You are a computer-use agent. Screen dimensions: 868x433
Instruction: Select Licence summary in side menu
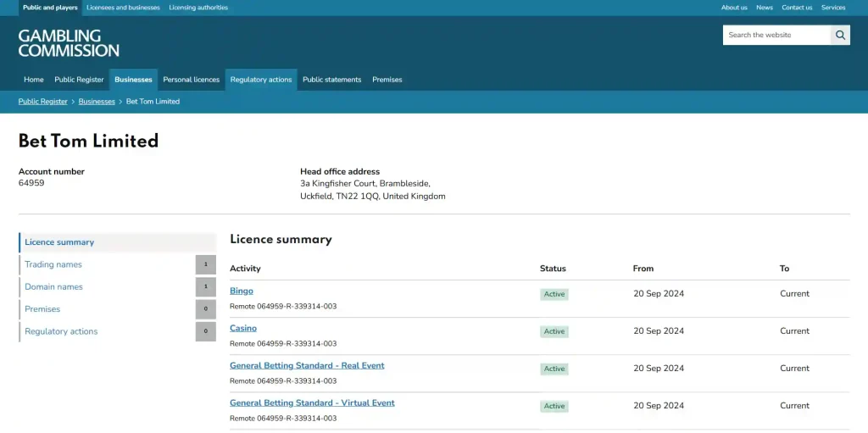117,242
